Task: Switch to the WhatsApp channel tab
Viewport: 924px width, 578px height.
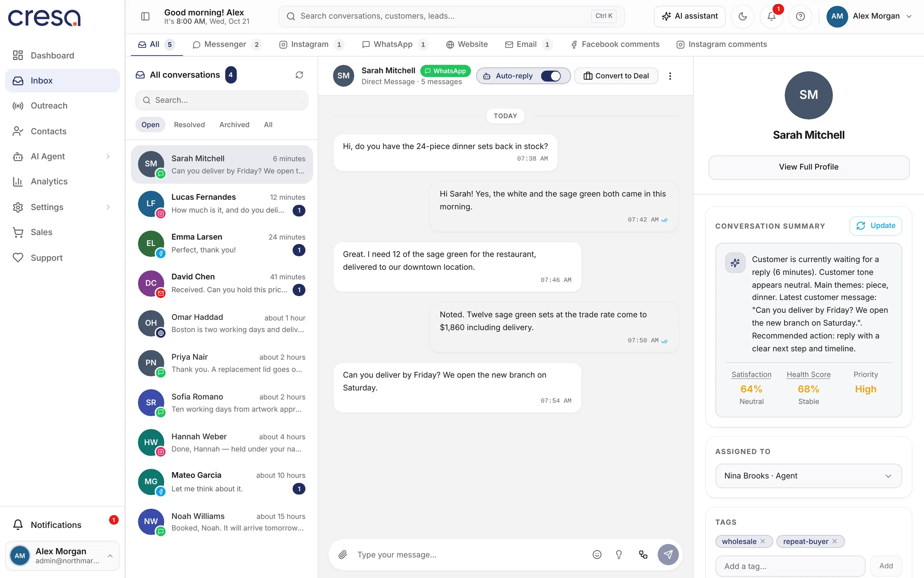Action: tap(395, 45)
